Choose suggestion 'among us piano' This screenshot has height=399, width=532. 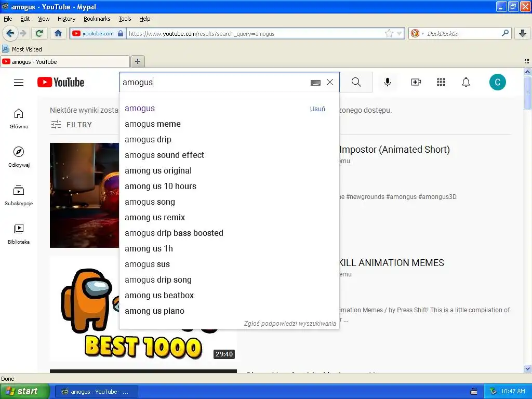(229, 311)
